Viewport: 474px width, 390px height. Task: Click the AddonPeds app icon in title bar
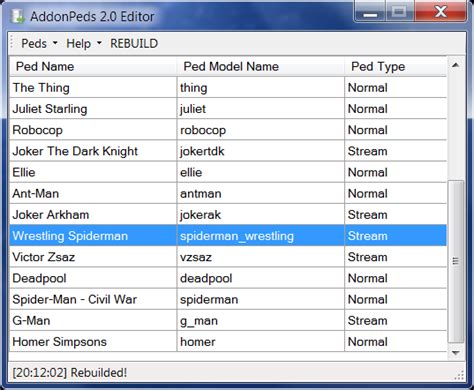17,17
